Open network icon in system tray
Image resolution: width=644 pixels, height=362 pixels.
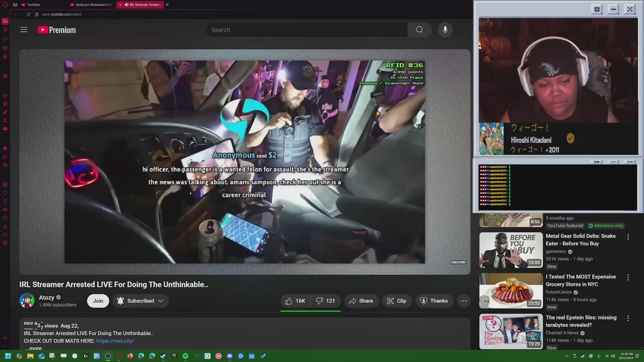[607, 356]
